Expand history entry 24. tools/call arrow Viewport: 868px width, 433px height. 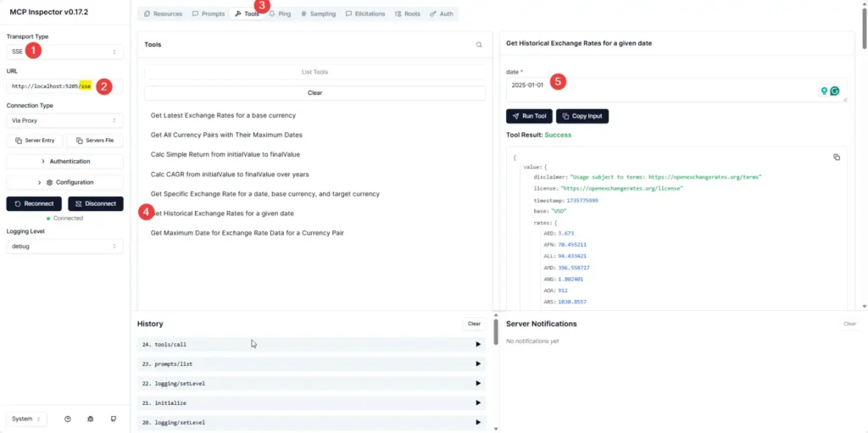(x=478, y=344)
